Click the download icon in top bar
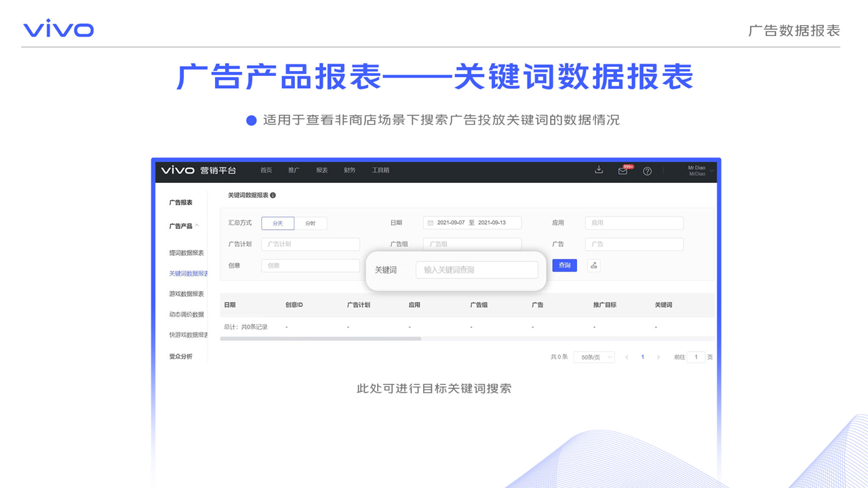This screenshot has width=868, height=488. tap(599, 170)
